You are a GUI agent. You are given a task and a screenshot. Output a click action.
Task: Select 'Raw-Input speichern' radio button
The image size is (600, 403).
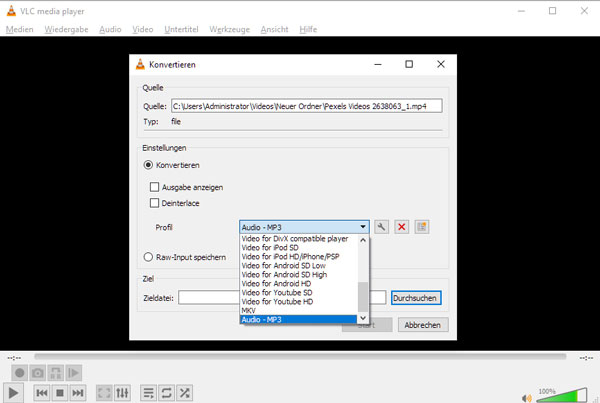pos(148,257)
